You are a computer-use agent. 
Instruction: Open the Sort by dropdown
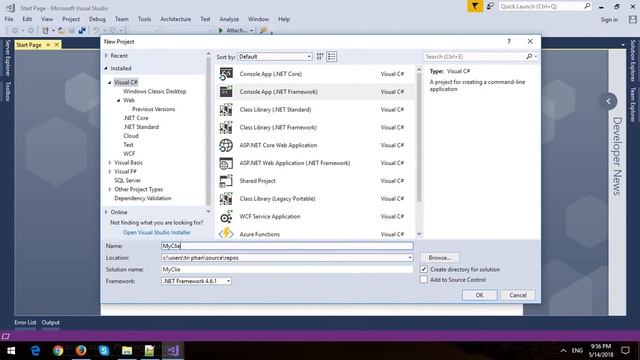tap(275, 57)
